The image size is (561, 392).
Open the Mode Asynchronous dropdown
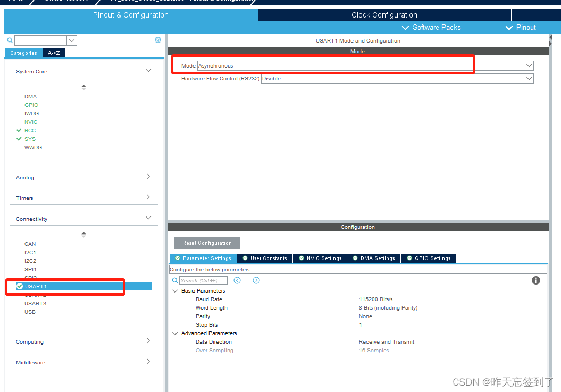pyautogui.click(x=529, y=65)
